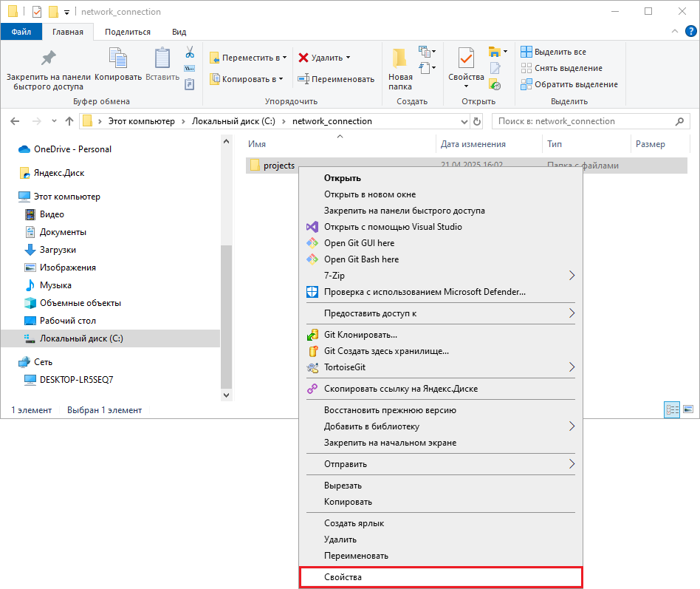Viewport: 700px width, 589px height.
Task: Navigate up one folder level arrow
Action: [69, 121]
